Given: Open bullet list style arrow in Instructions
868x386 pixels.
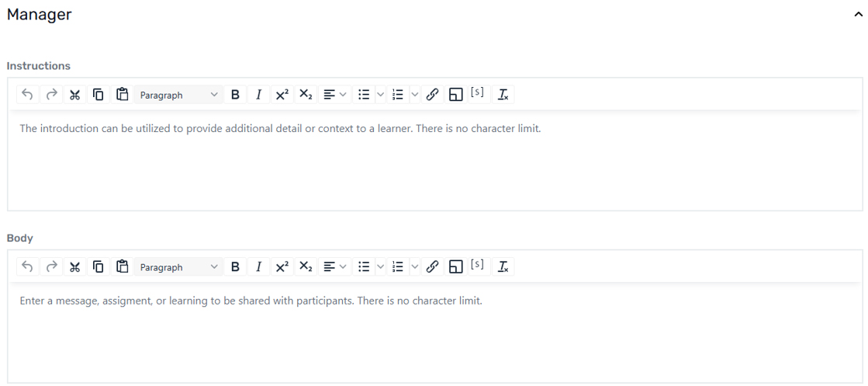Looking at the screenshot, I should click(x=380, y=95).
